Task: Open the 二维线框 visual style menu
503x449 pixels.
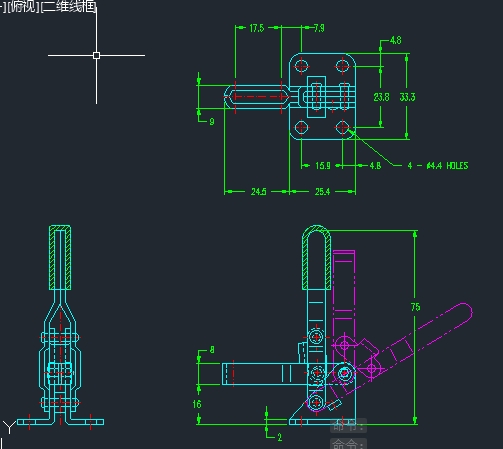Action: click(x=69, y=7)
